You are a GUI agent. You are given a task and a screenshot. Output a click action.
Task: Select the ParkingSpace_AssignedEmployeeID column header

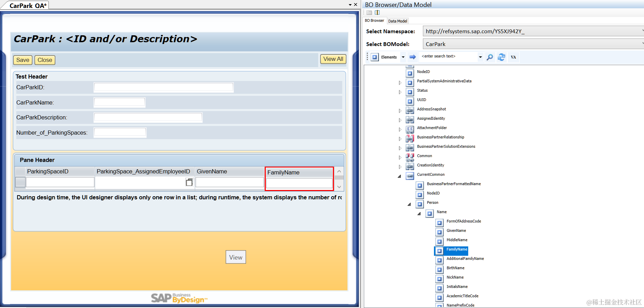click(145, 172)
